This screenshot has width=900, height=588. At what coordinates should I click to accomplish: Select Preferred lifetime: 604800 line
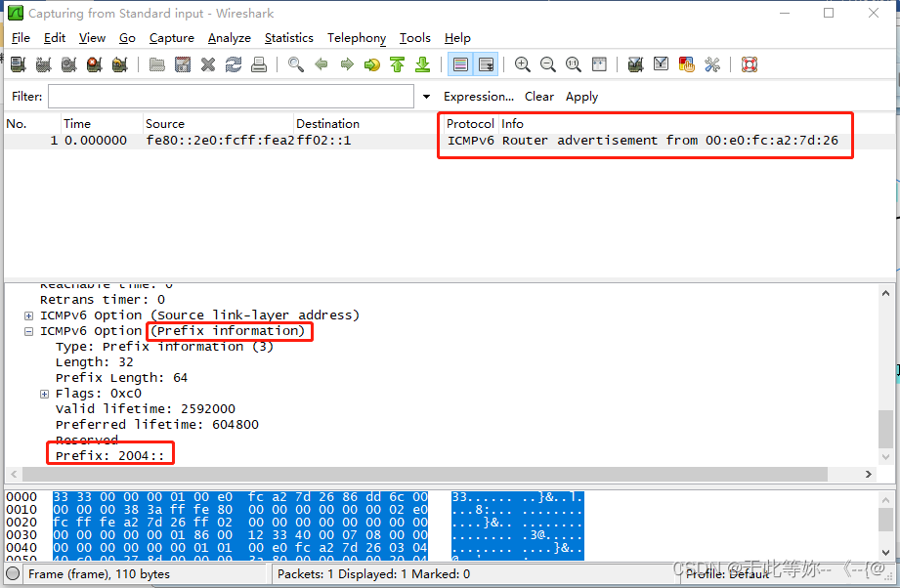156,425
